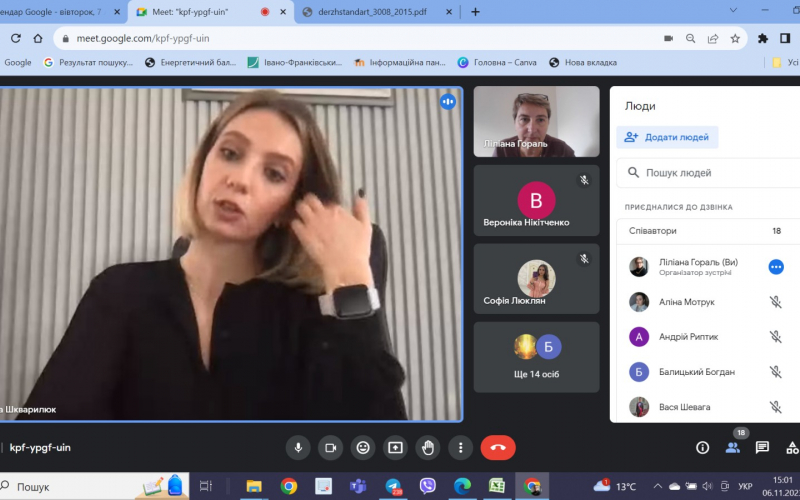The width and height of the screenshot is (800, 500).
Task: Bookmark this page with star icon
Action: tap(735, 38)
